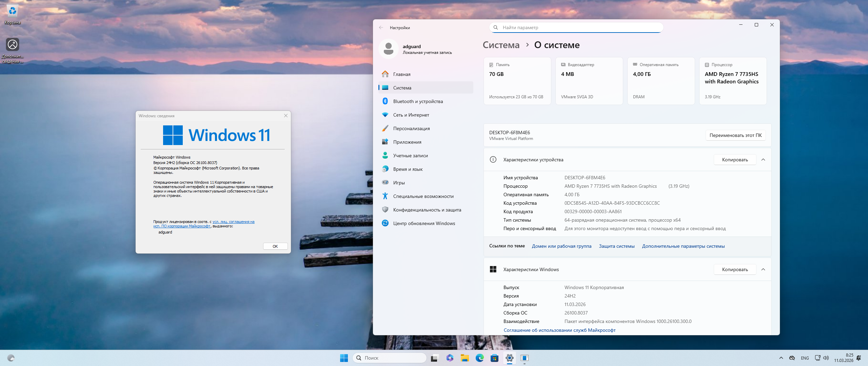Open the Защита системы link
Screen dimensions: 868x366
[616, 246]
